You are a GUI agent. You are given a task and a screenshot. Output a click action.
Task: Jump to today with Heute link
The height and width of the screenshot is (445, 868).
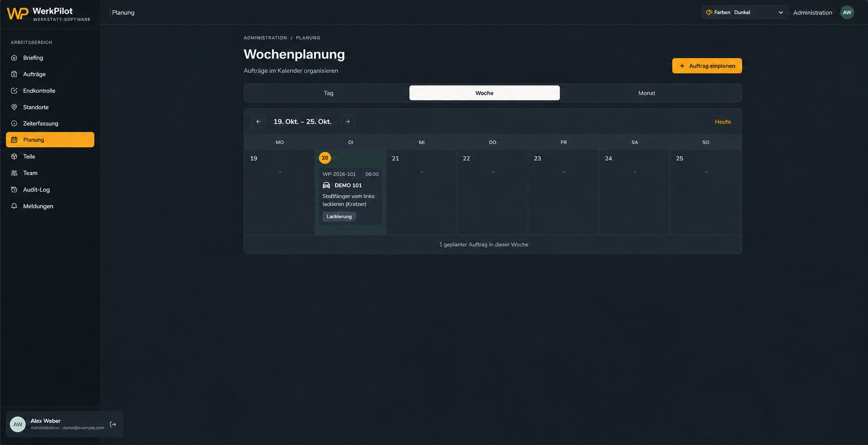click(723, 122)
